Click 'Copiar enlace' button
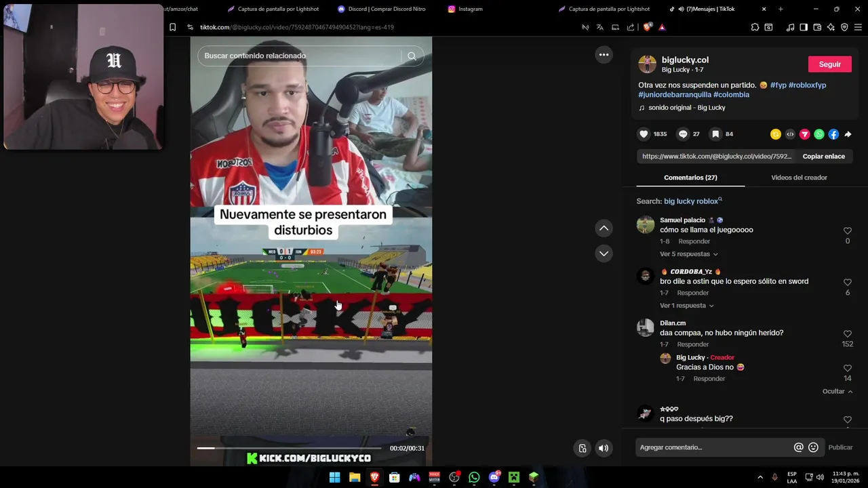The image size is (868, 488). [x=824, y=156]
